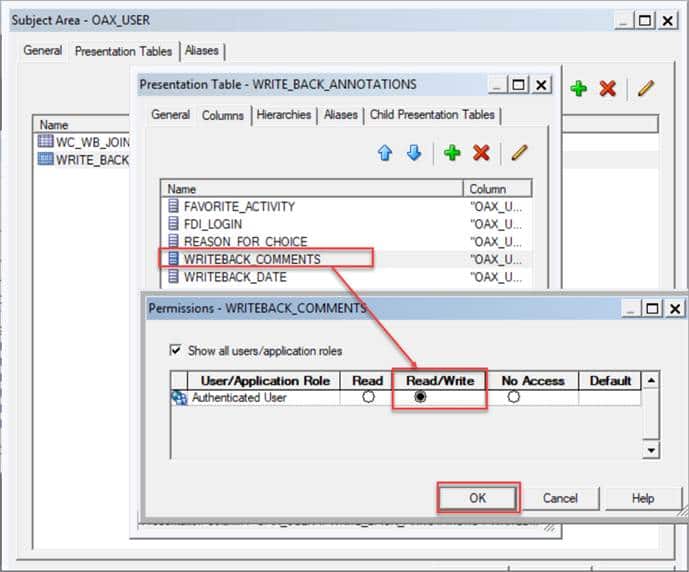This screenshot has width=689, height=572.
Task: Open the General tab of Subject Area
Action: click(43, 51)
